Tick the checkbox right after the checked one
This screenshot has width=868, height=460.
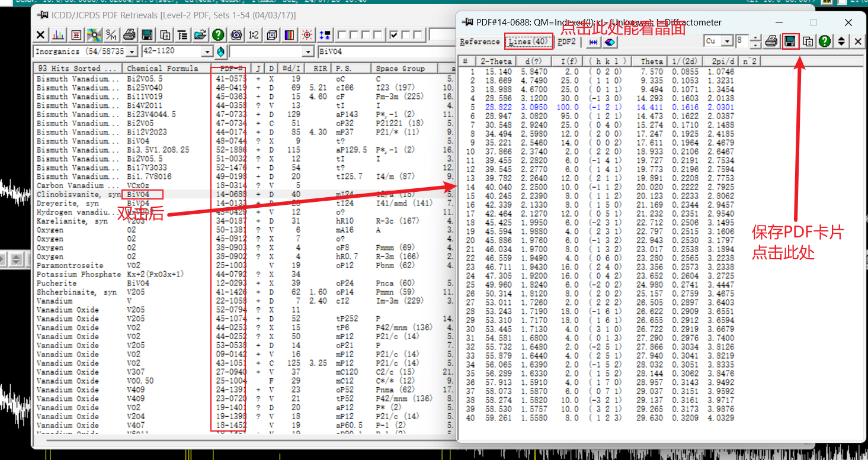click(404, 35)
